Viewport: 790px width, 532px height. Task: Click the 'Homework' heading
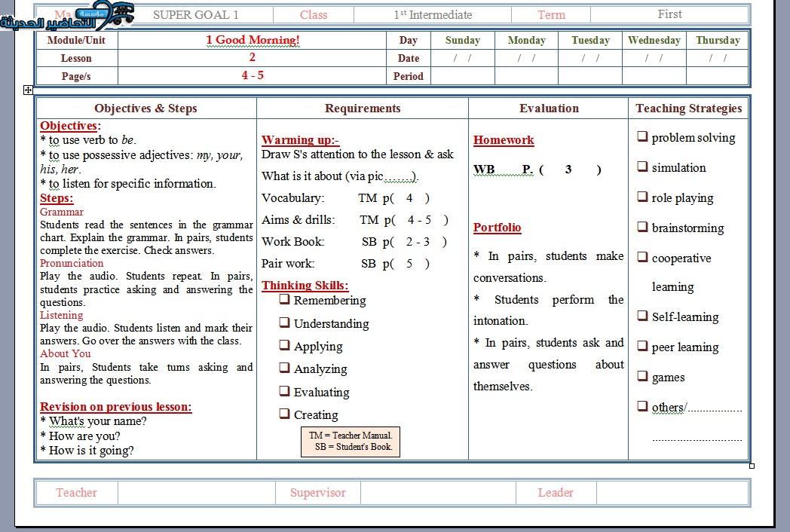pyautogui.click(x=504, y=140)
